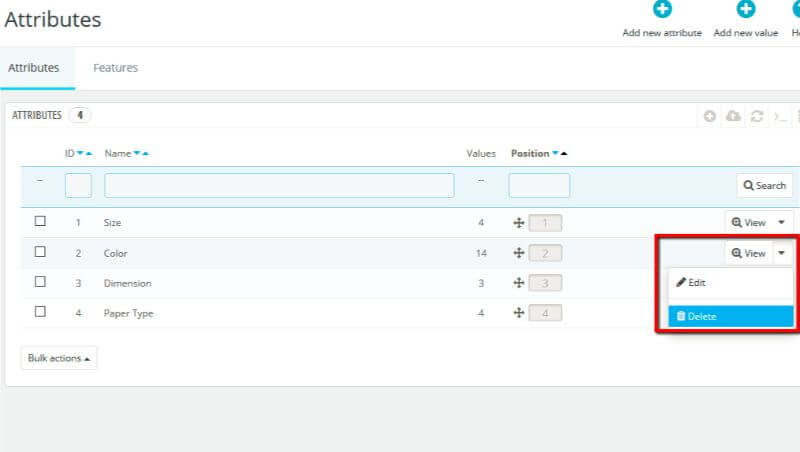The width and height of the screenshot is (800, 452).
Task: Click the SQL query prompt icon
Action: (x=780, y=116)
